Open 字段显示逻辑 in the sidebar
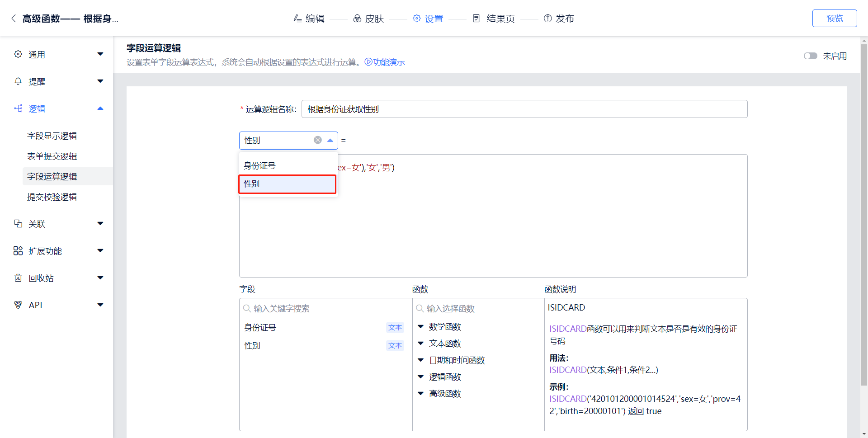 pos(52,136)
